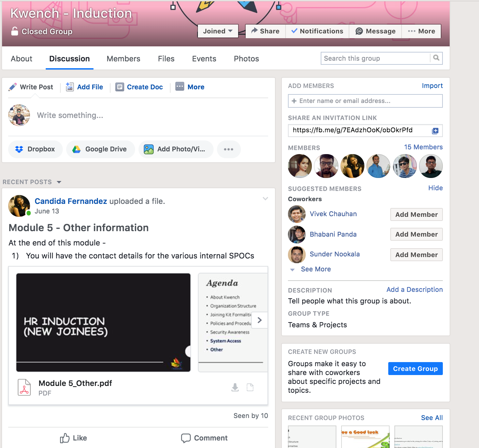Like Candida's post
The height and width of the screenshot is (448, 479).
pos(73,438)
